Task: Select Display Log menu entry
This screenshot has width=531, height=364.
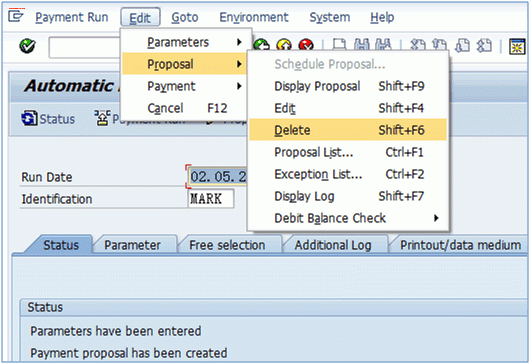Action: pyautogui.click(x=348, y=196)
